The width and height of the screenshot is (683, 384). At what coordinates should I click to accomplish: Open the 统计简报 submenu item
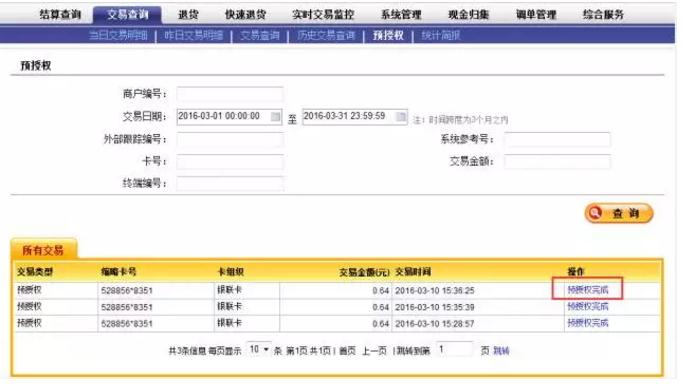click(x=440, y=35)
